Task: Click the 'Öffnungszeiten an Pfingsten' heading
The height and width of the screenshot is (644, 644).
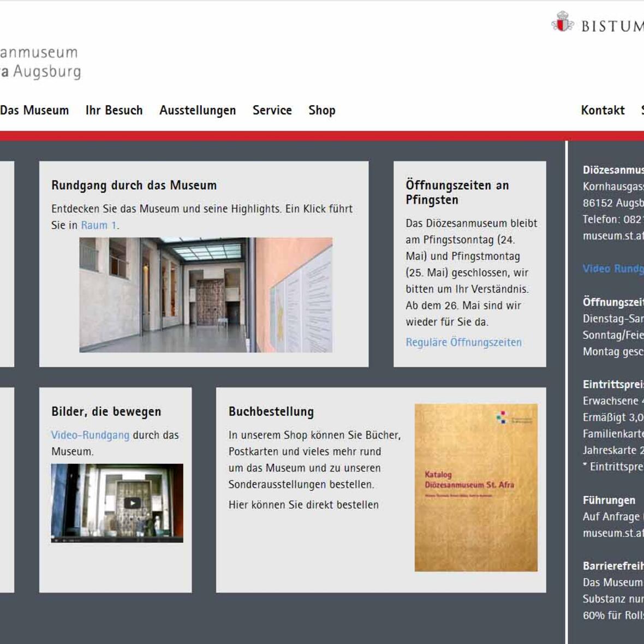Action: (x=456, y=192)
